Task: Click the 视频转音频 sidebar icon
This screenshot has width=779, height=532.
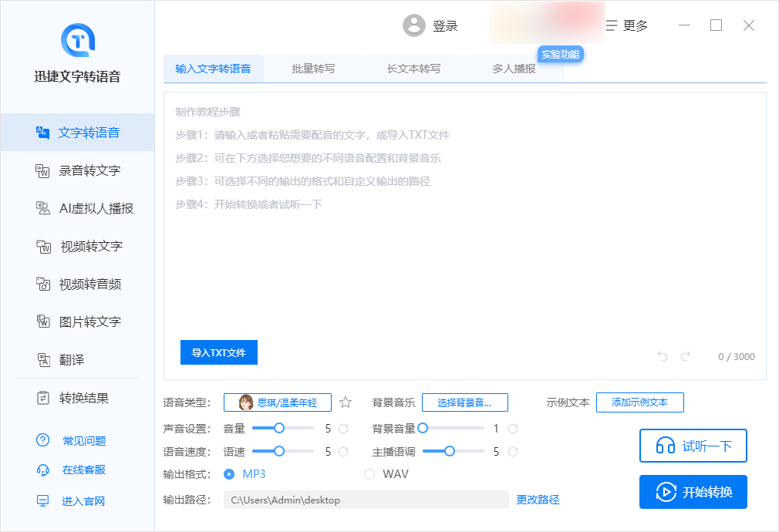Action: pos(43,285)
